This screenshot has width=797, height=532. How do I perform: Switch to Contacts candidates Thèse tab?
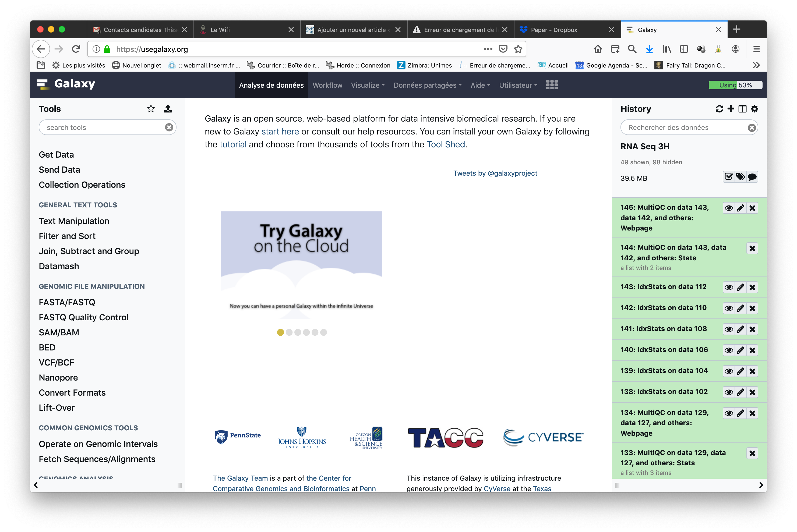click(140, 30)
